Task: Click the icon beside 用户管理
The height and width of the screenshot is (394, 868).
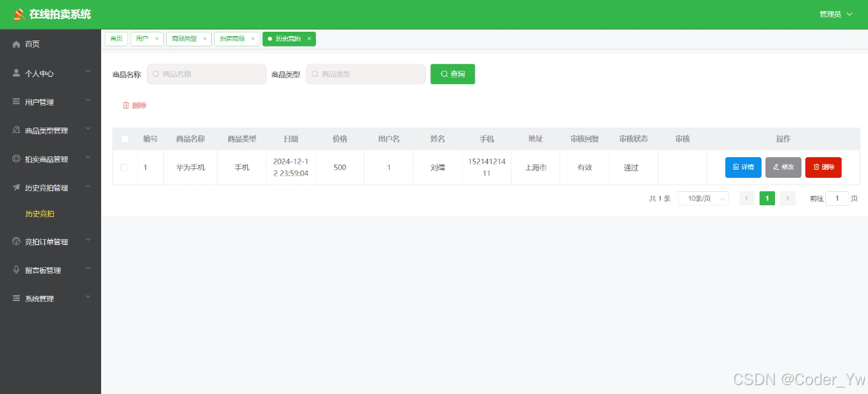Action: click(16, 102)
